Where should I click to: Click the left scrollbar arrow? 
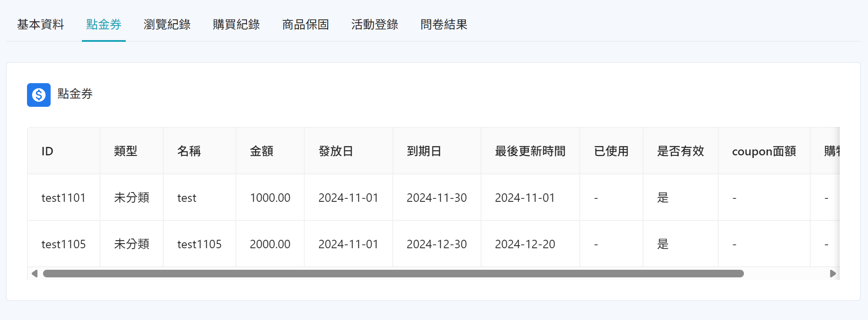tap(34, 274)
